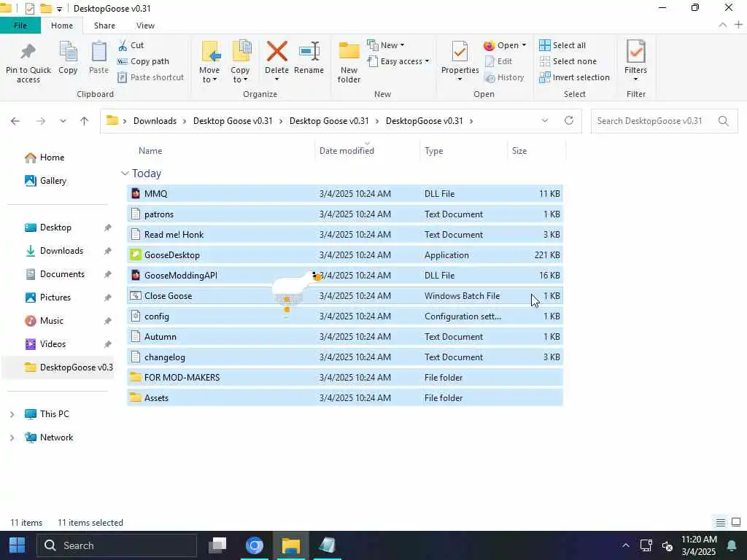Screen dimensions: 747x560
Task: Sort by Type column header
Action: coord(433,151)
